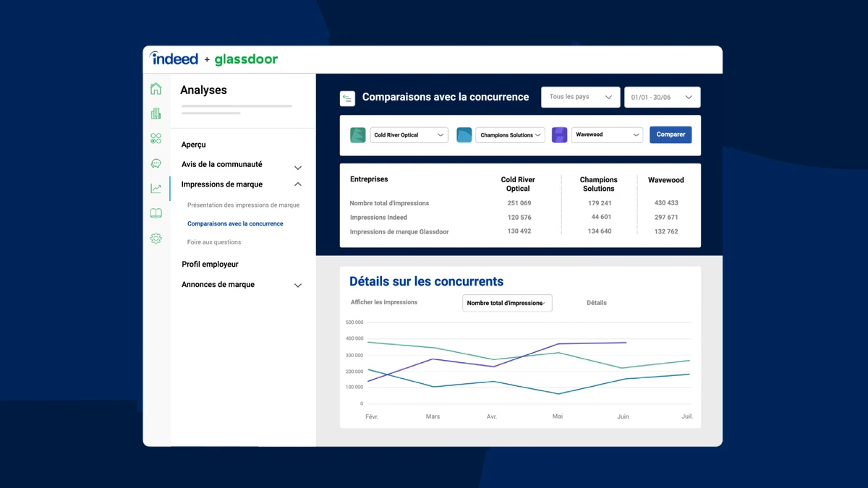Click the Glassdoor logo
This screenshot has width=868, height=488.
(246, 59)
